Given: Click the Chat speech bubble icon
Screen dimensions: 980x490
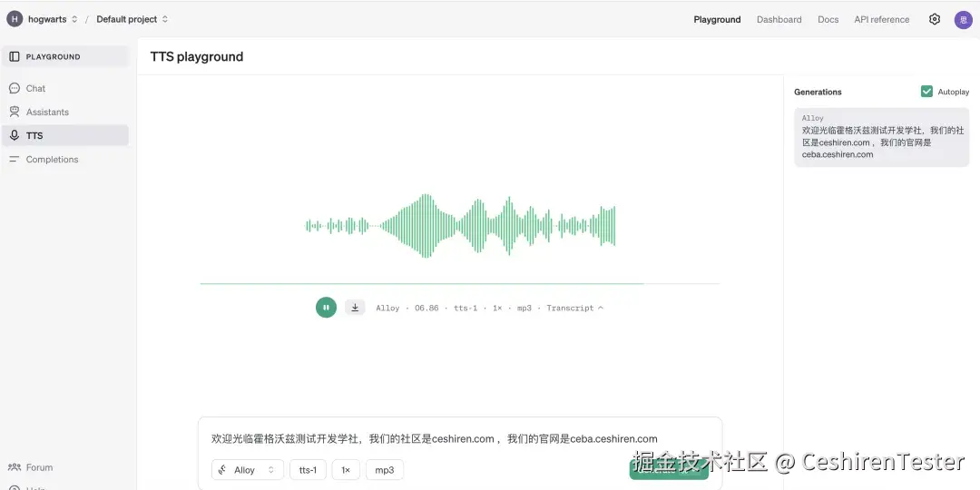Looking at the screenshot, I should point(15,88).
